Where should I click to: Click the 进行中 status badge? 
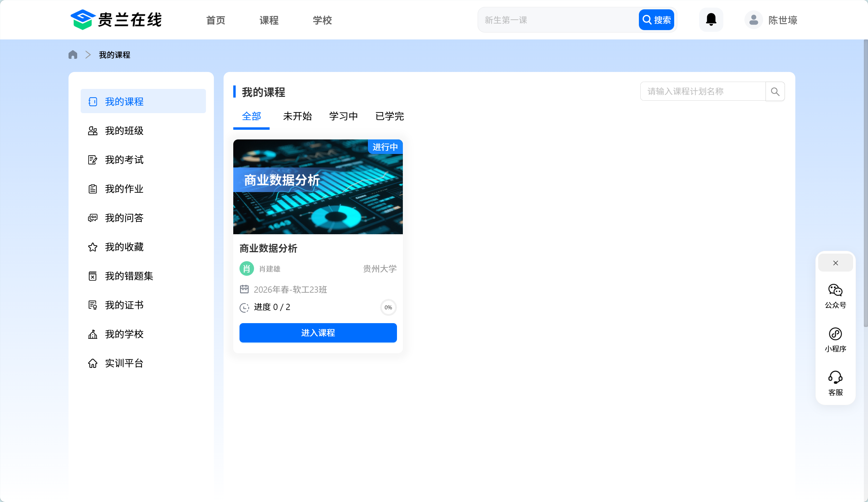[x=385, y=147]
